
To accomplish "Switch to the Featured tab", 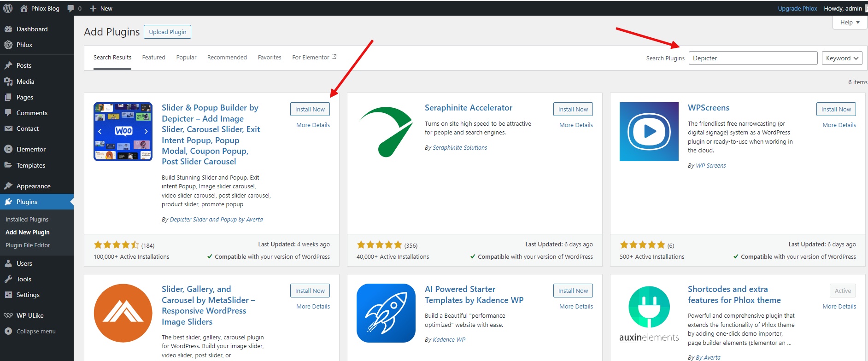I will pyautogui.click(x=153, y=58).
